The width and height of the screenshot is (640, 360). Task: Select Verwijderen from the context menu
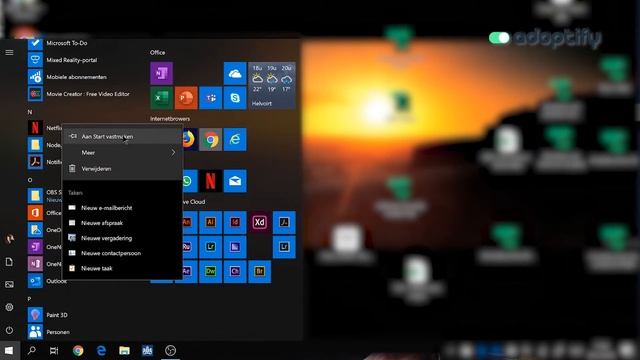[122, 169]
